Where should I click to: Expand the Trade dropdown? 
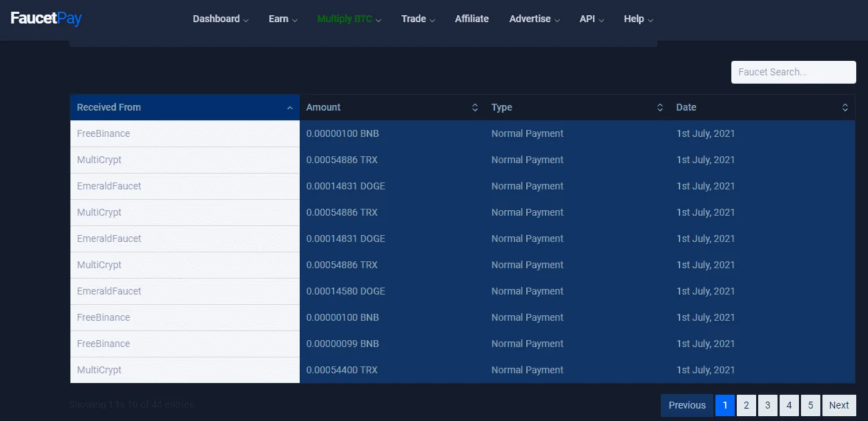tap(418, 19)
